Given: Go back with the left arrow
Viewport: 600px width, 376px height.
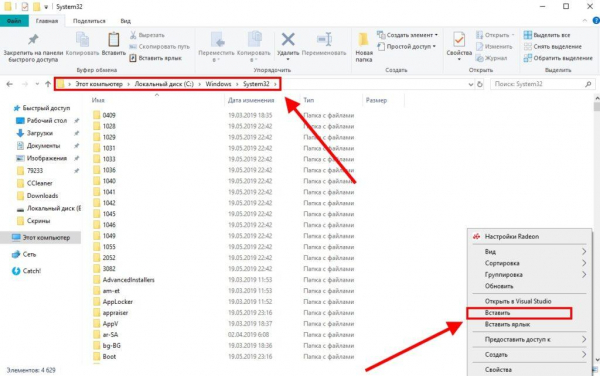Looking at the screenshot, I should coord(10,84).
